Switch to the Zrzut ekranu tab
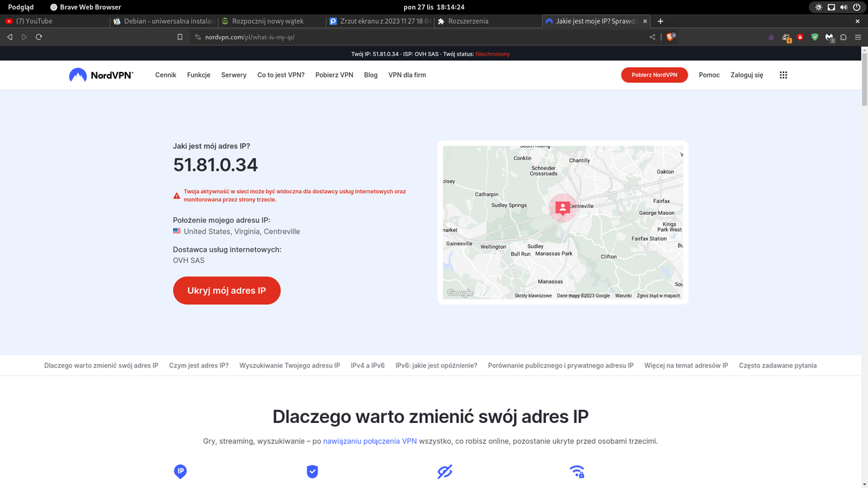 pyautogui.click(x=379, y=21)
